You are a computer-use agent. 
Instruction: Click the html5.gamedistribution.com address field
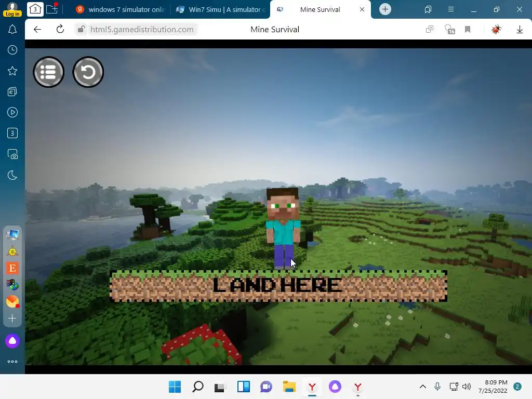pyautogui.click(x=142, y=30)
